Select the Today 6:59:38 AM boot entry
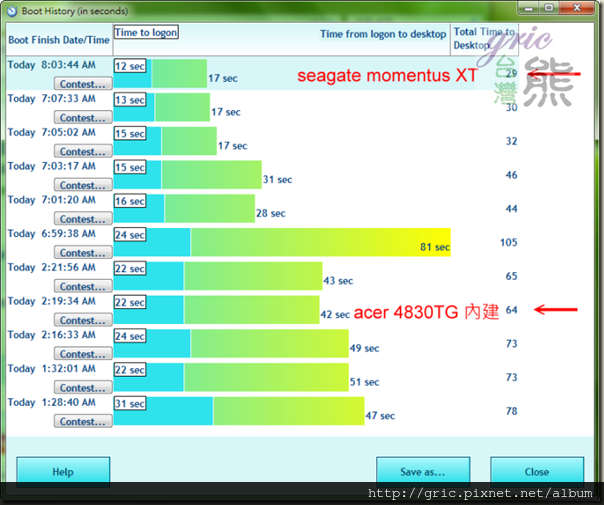The image size is (604, 505). [x=52, y=233]
